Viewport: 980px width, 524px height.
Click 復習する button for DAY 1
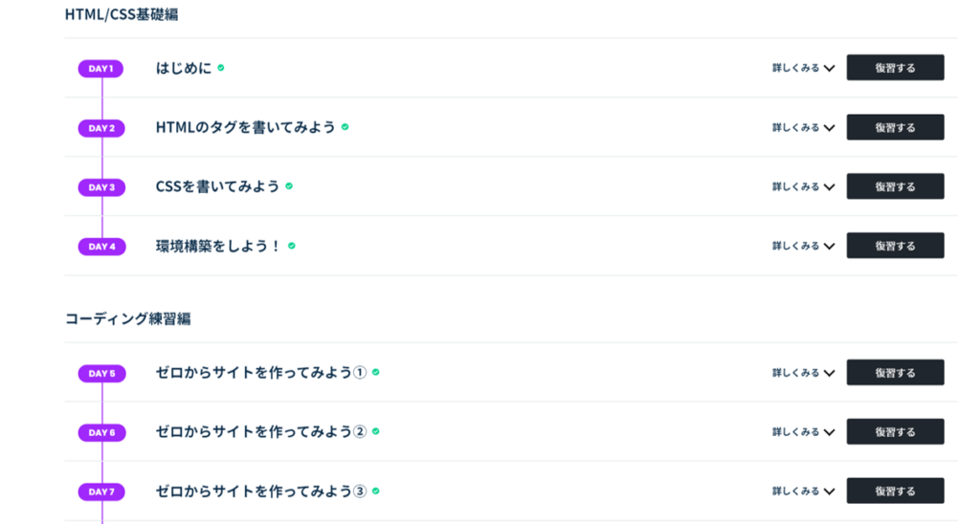pyautogui.click(x=895, y=68)
